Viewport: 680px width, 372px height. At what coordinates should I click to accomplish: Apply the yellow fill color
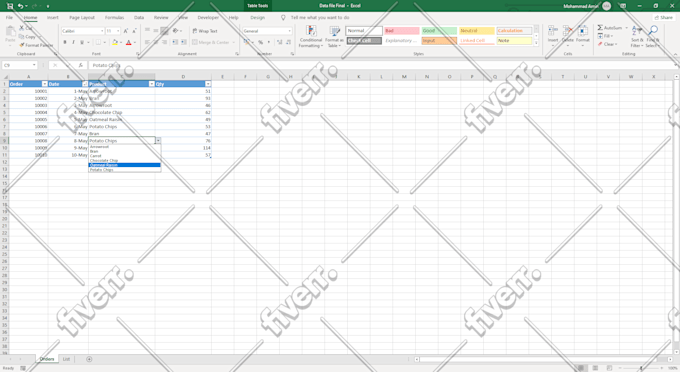click(115, 42)
